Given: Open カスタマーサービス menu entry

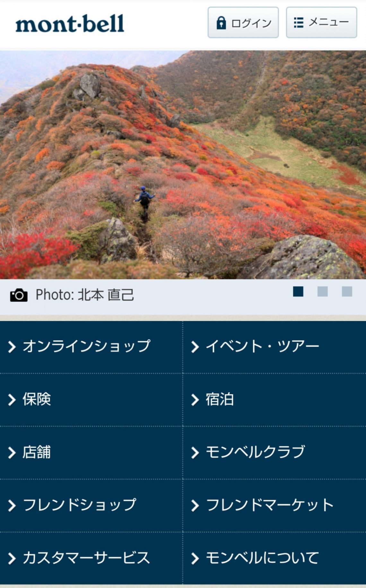Looking at the screenshot, I should click(91, 558).
